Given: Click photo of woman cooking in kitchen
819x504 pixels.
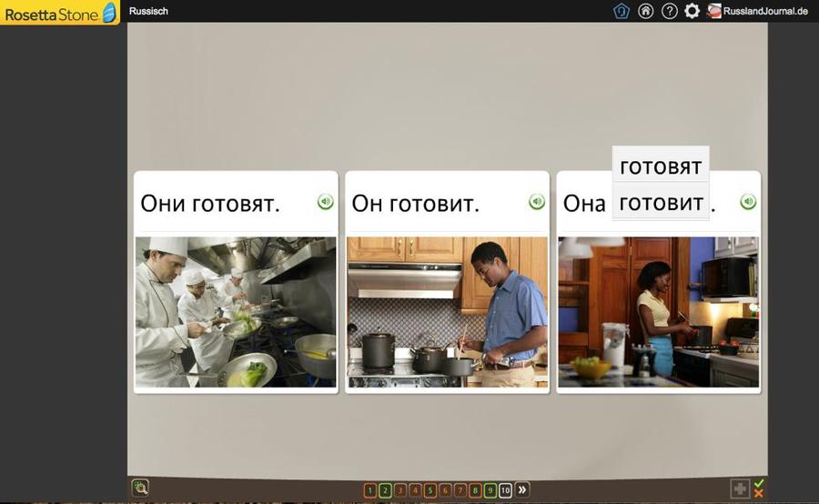Looking at the screenshot, I should coord(658,313).
